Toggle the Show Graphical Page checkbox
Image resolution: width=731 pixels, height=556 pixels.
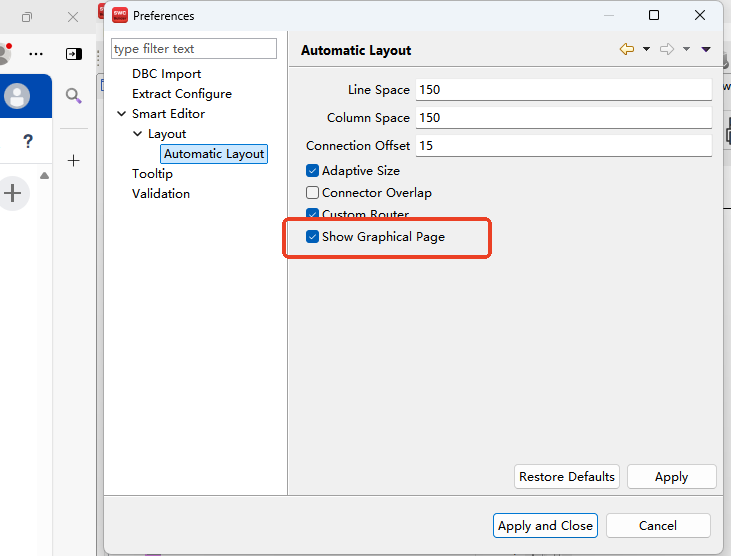click(x=313, y=237)
